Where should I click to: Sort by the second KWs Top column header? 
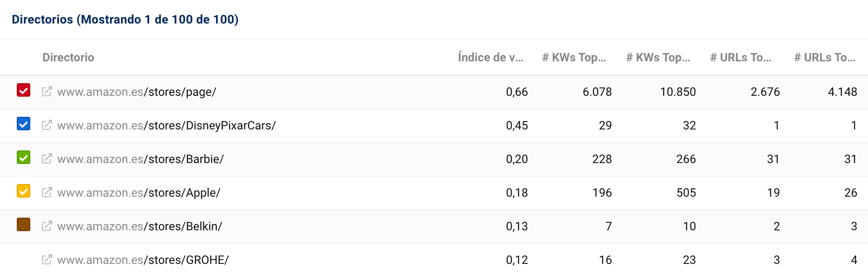(x=658, y=58)
